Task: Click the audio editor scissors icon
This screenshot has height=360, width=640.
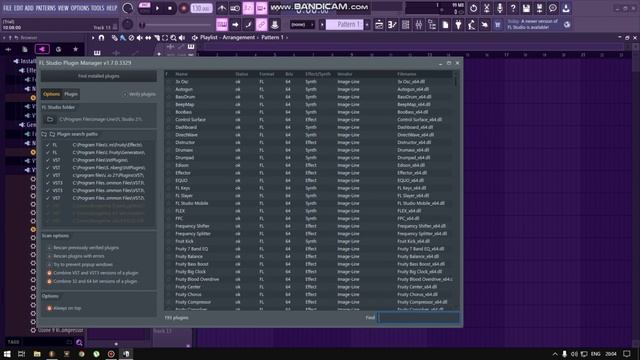Action: (x=487, y=8)
